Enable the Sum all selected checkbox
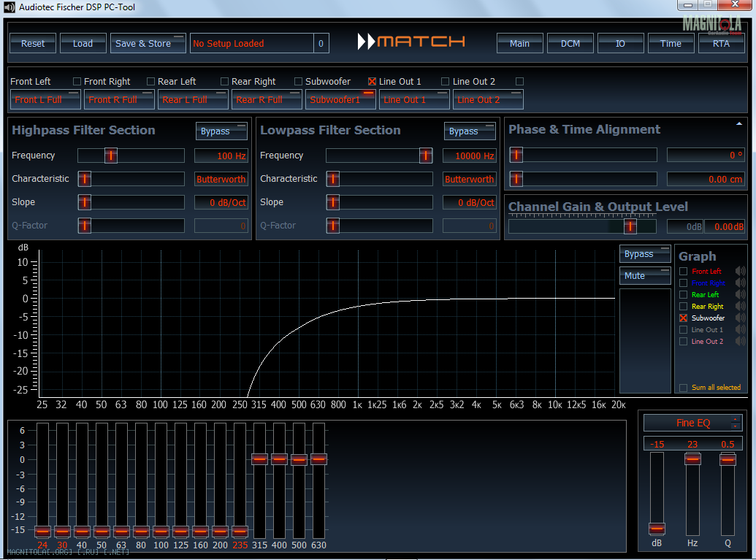 click(683, 388)
